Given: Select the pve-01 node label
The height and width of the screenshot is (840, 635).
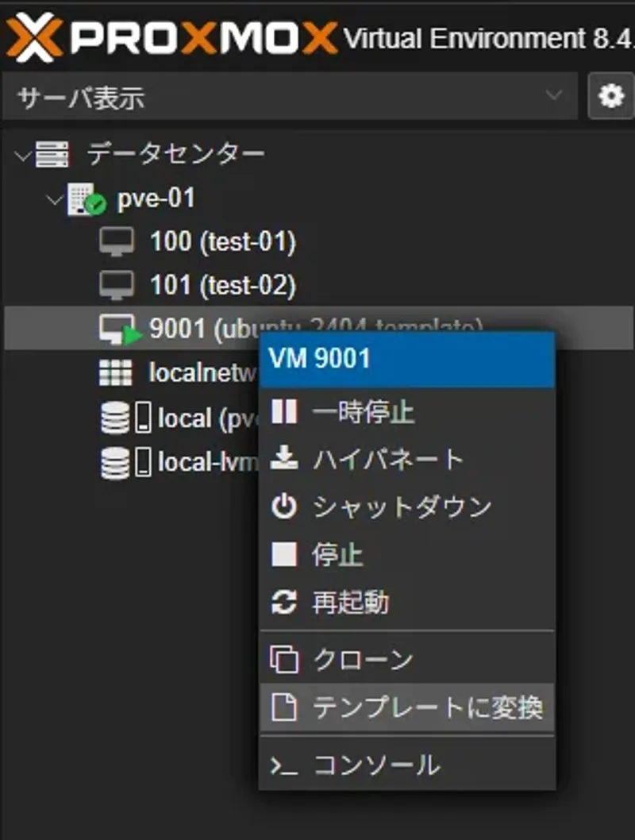Looking at the screenshot, I should [156, 198].
